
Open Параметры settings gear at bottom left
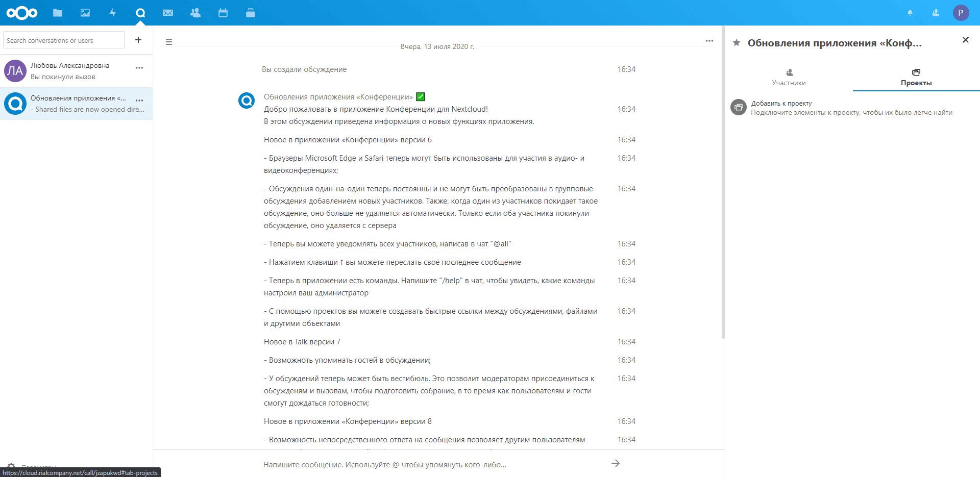(11, 466)
